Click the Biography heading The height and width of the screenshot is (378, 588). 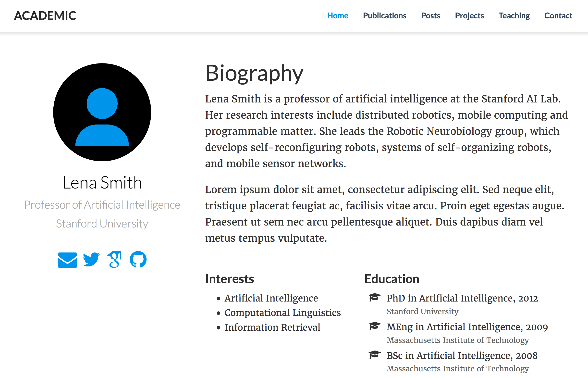(254, 73)
